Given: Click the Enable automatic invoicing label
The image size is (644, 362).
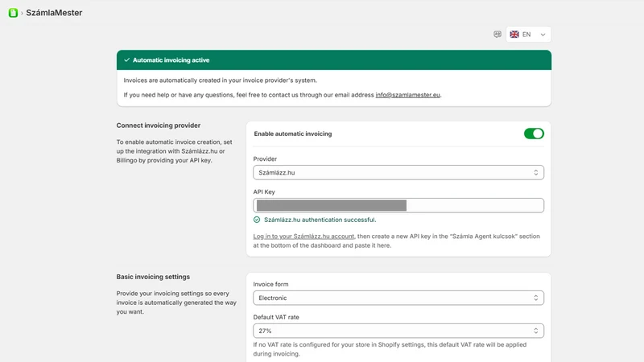Looking at the screenshot, I should tap(293, 134).
